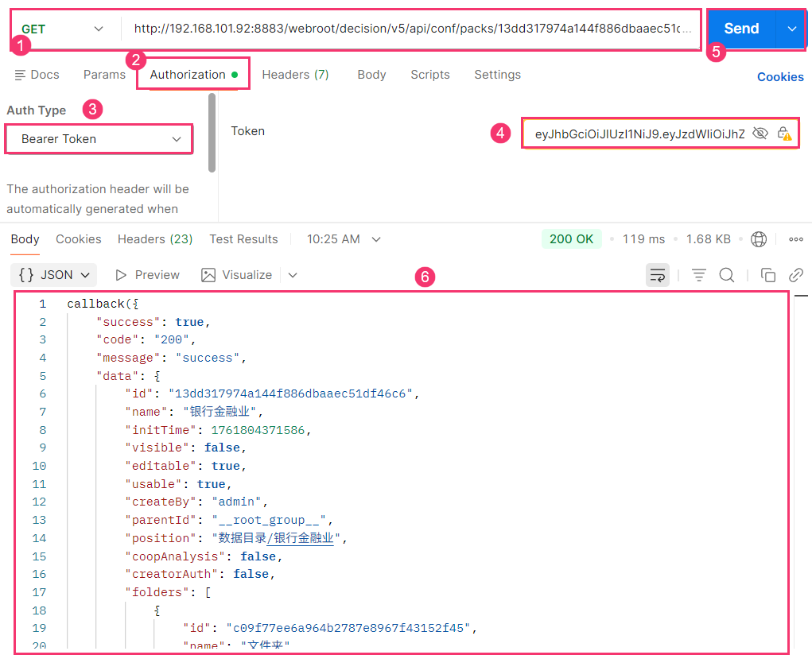
Task: Click the filter response icon
Action: [x=698, y=275]
